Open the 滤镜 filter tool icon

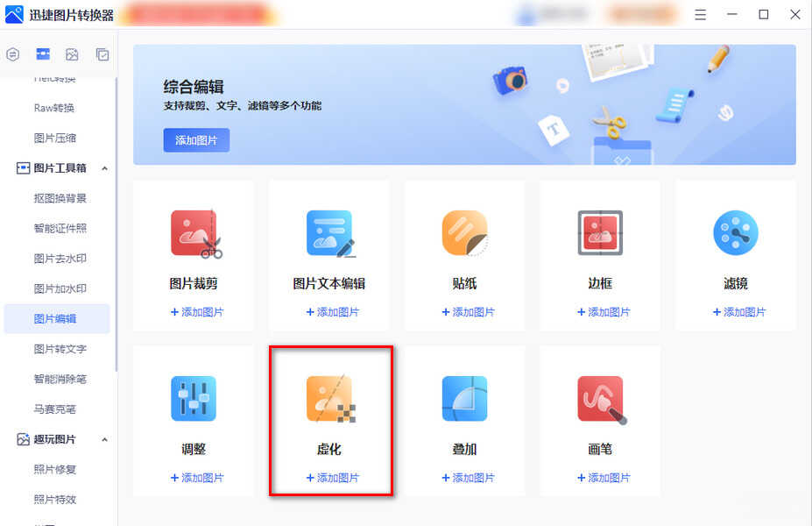736,232
